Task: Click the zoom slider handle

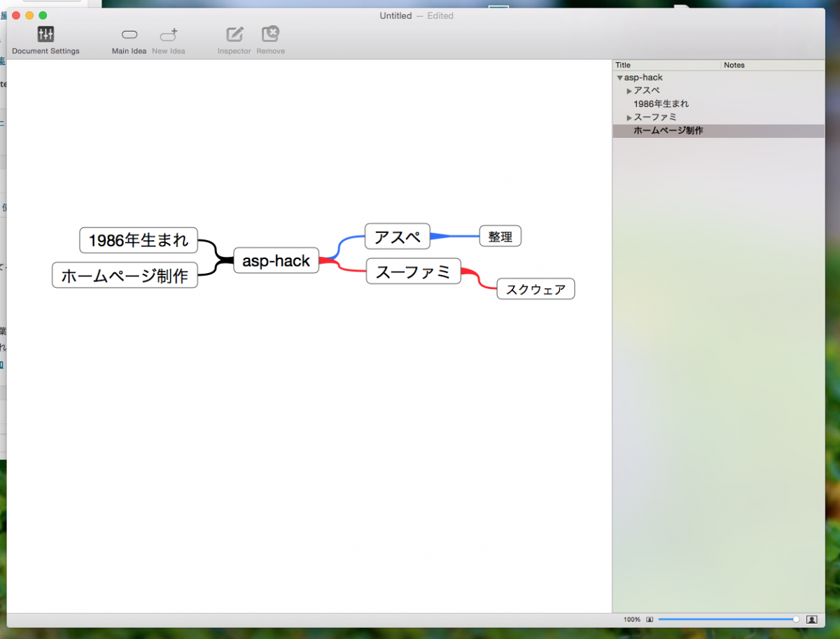Action: point(796,619)
